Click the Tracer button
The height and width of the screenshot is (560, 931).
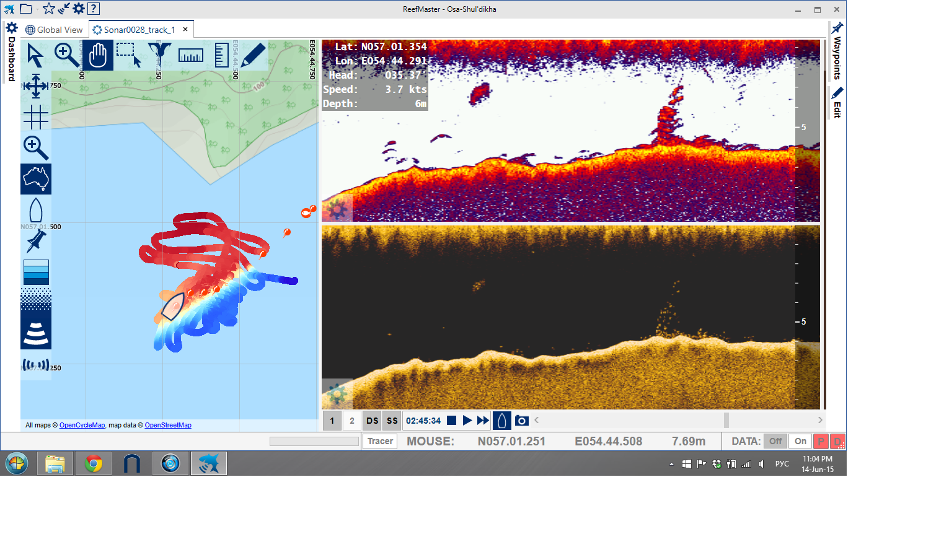(x=380, y=441)
